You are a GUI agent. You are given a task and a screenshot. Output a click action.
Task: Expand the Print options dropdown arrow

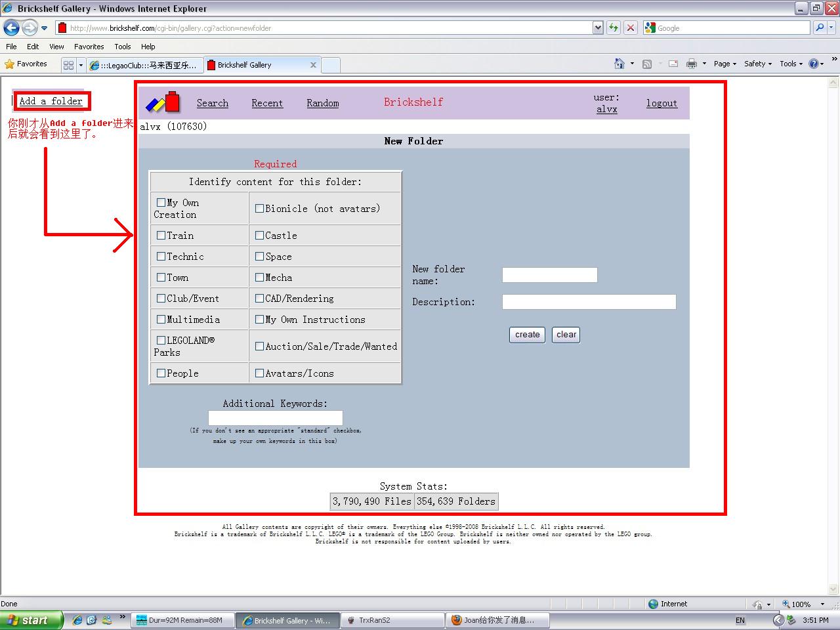coord(704,64)
